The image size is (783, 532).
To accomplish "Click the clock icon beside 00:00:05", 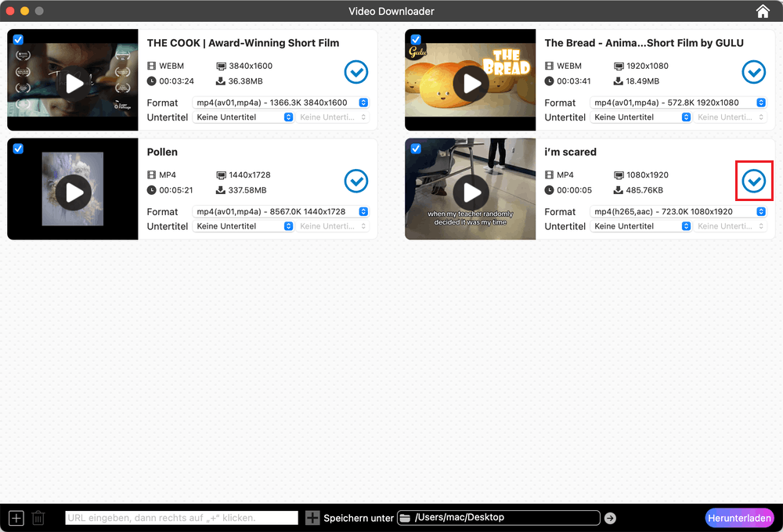I will pos(549,190).
